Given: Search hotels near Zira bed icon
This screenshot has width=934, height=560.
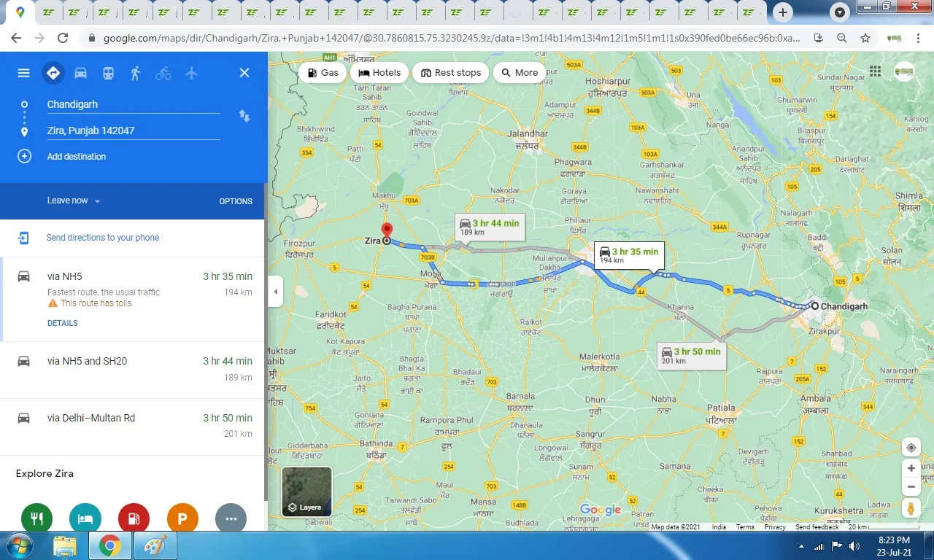Looking at the screenshot, I should click(x=85, y=517).
